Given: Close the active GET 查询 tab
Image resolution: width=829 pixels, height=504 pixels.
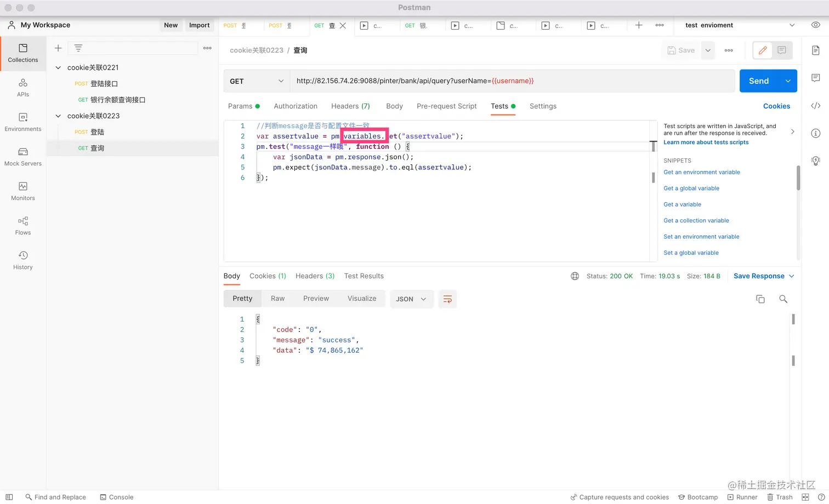Looking at the screenshot, I should click(x=343, y=26).
